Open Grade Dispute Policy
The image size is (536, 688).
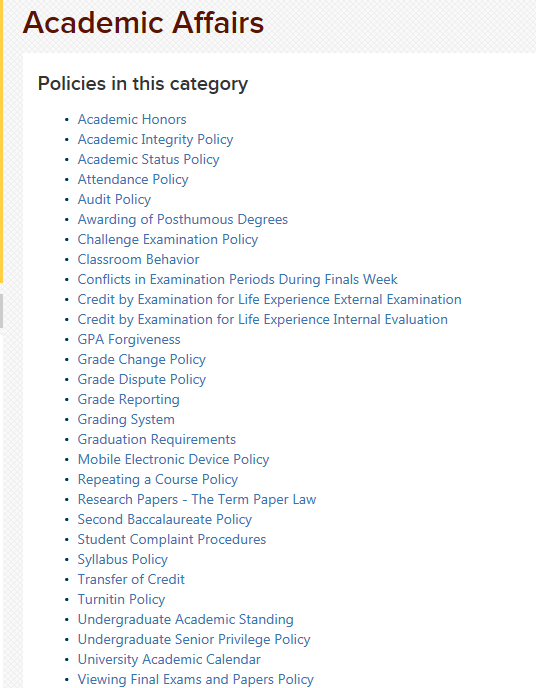142,380
